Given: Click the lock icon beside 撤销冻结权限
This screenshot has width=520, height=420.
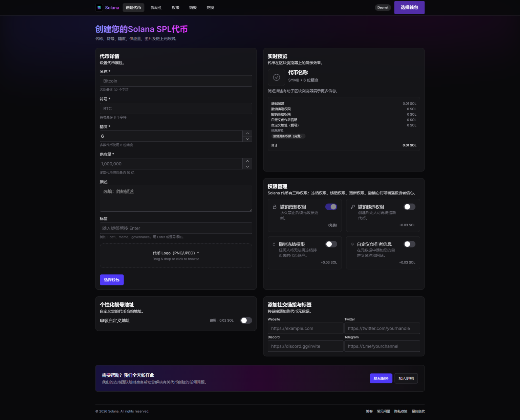Looking at the screenshot, I should tap(274, 244).
